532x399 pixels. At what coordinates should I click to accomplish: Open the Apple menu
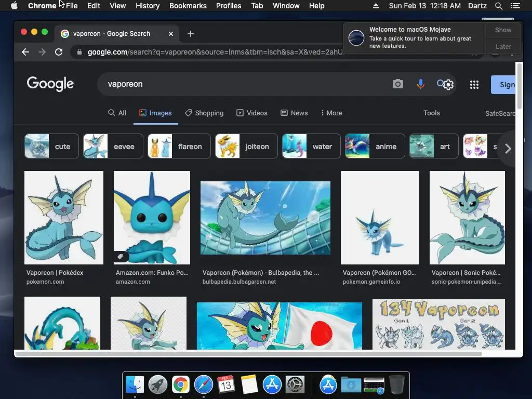click(14, 5)
